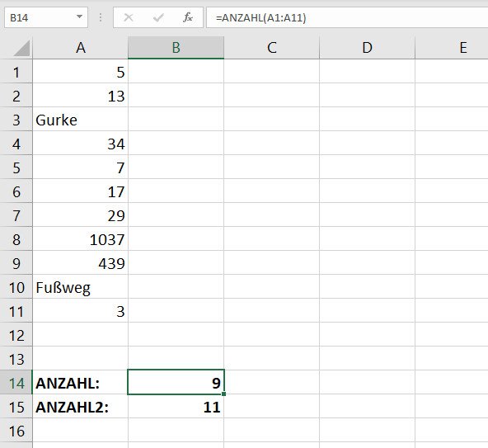Click the formula bar containing =ANZAHL(A1:A11)
This screenshot has width=488, height=448.
347,17
